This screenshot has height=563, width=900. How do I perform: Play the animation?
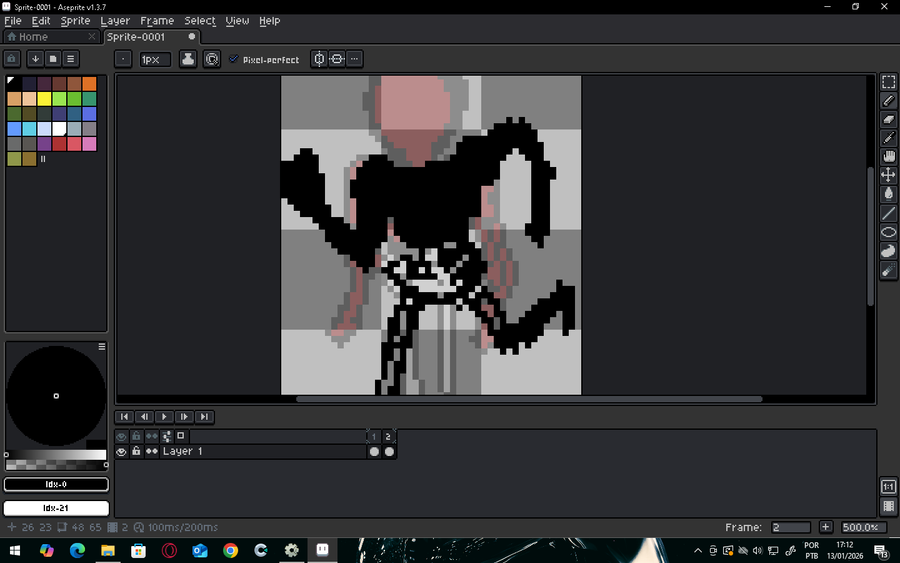pyautogui.click(x=164, y=417)
